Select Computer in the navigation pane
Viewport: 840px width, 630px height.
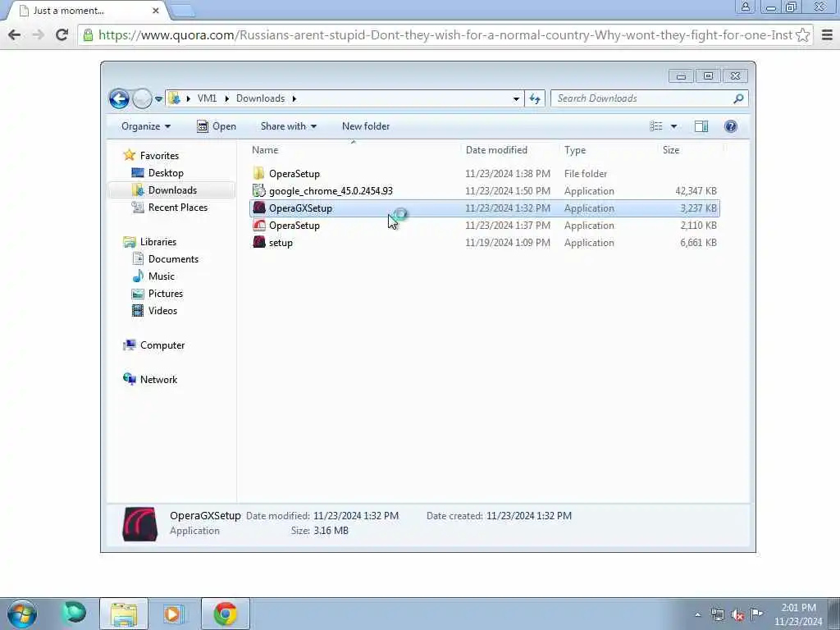153,345
